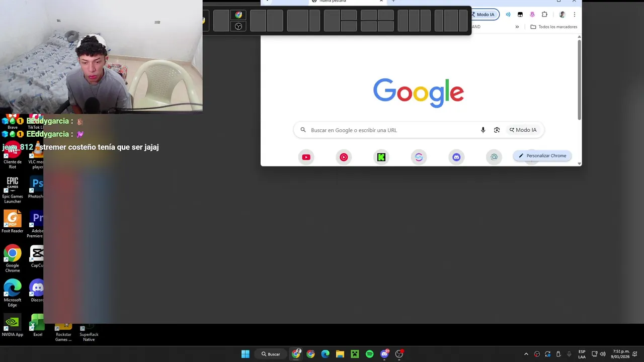Open Minecraft from the taskbar
This screenshot has height=362, width=644.
click(x=355, y=354)
